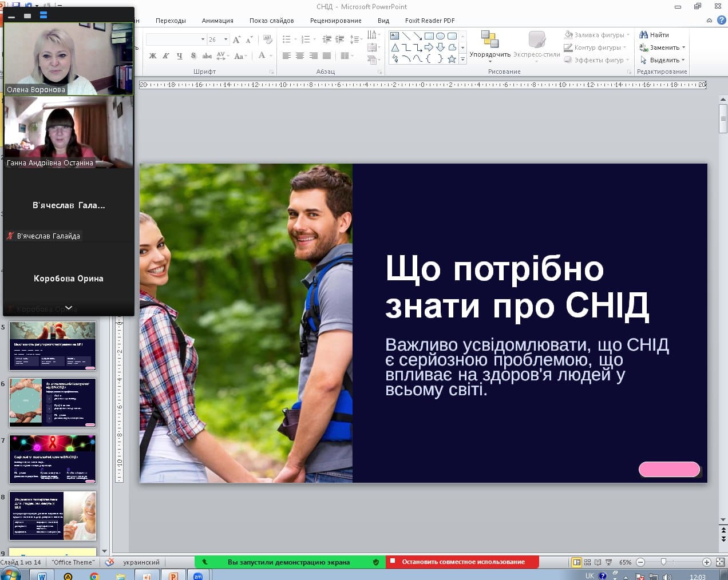Select slide 7 thumbnail in panel

click(x=53, y=459)
